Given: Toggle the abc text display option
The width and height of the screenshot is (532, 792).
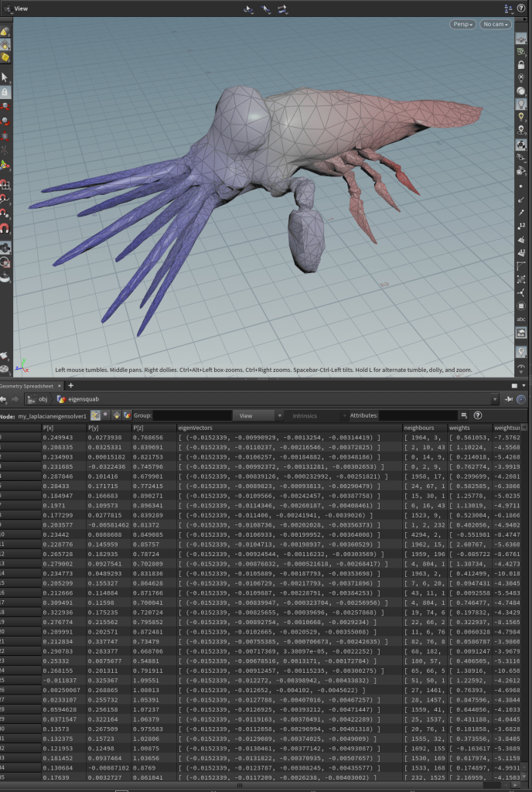Looking at the screenshot, I should 522,319.
